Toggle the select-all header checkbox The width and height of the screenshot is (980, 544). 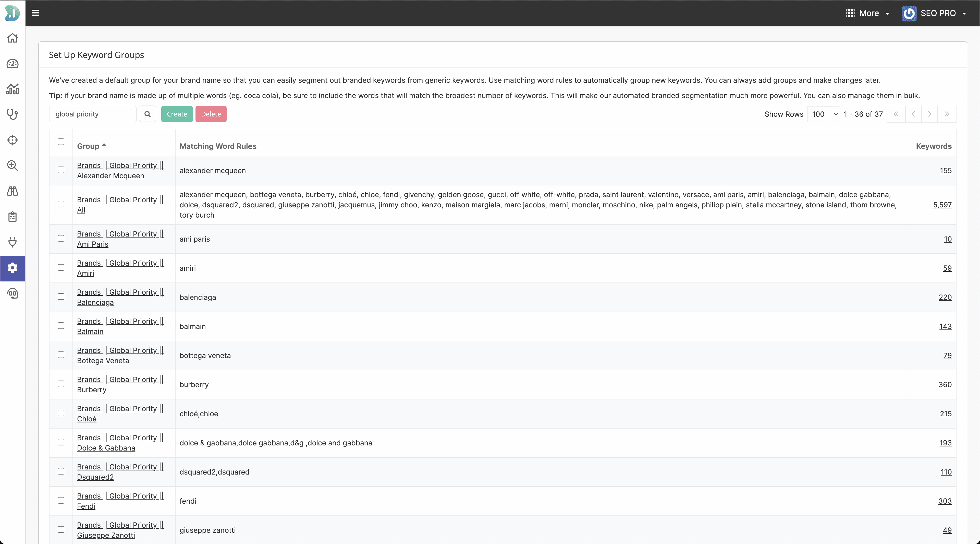coord(61,141)
